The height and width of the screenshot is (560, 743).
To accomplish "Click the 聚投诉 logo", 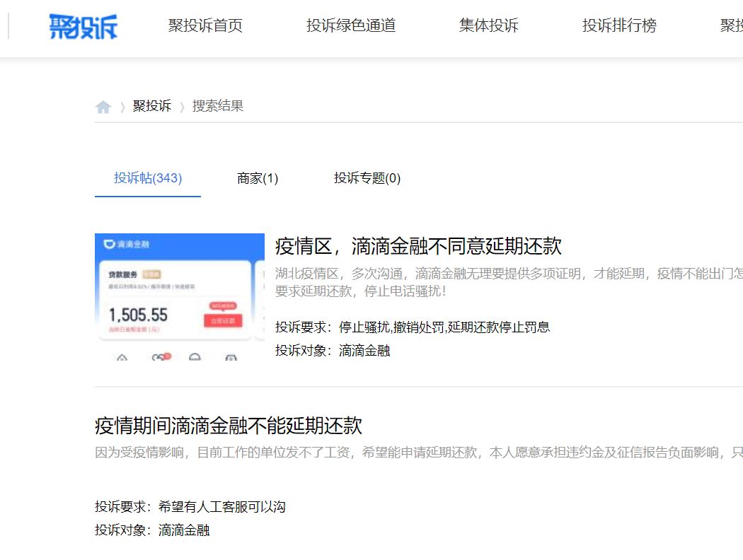I will 83,26.
